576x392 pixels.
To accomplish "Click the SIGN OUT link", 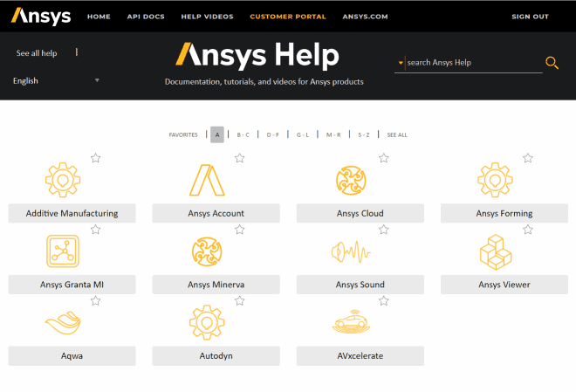I will [x=530, y=17].
